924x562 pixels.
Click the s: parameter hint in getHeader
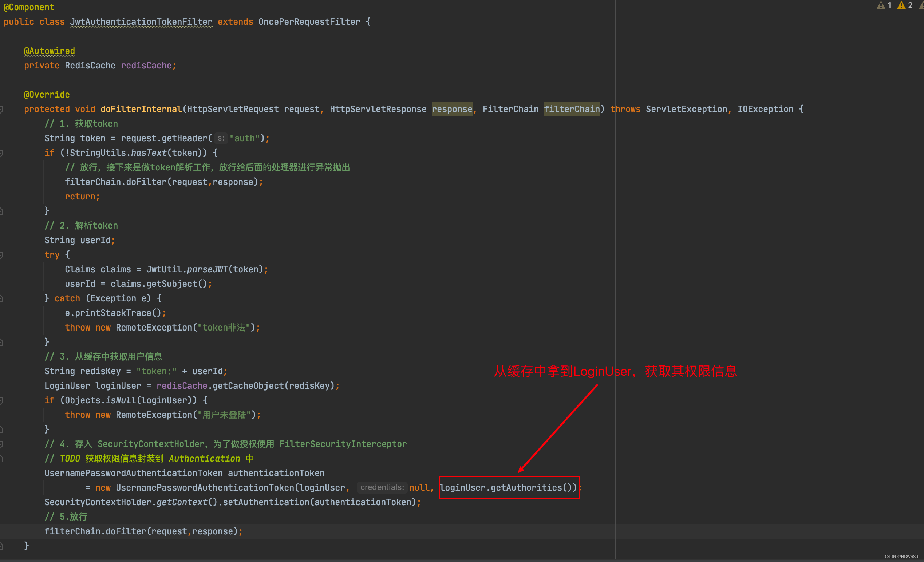coord(221,138)
